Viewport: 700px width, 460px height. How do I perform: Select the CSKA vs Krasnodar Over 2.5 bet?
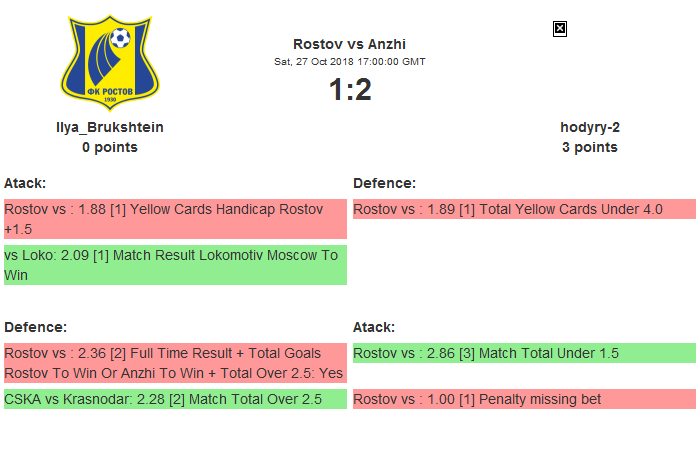click(175, 399)
